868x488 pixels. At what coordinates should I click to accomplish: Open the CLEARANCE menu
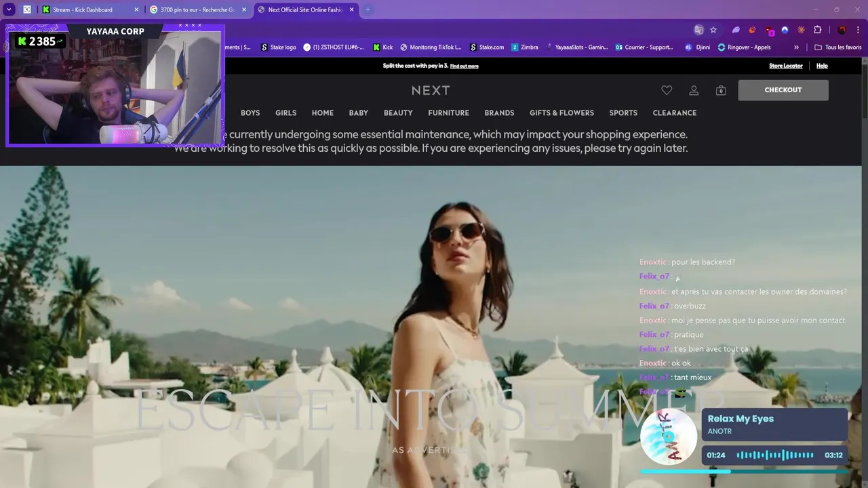pos(675,113)
